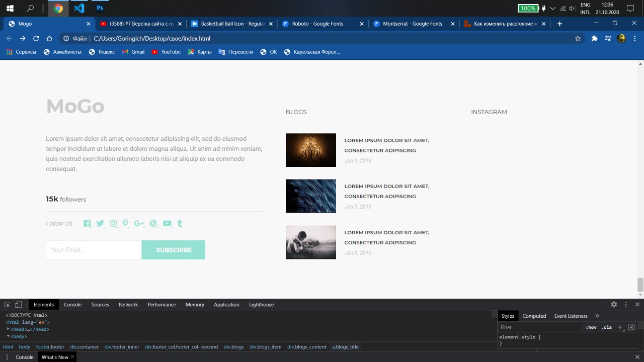
Task: Show more Styles pane tabs chevron
Action: coord(597,316)
